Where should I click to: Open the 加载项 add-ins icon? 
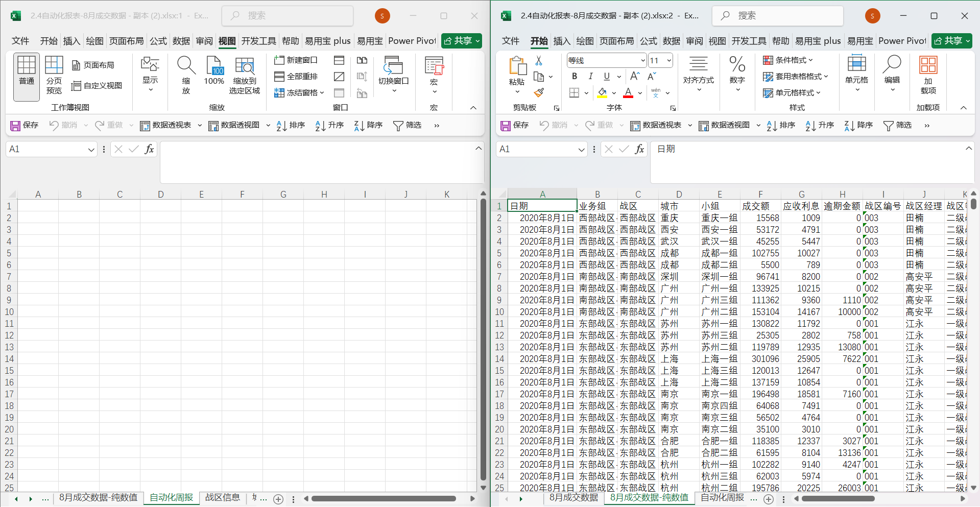click(x=928, y=75)
